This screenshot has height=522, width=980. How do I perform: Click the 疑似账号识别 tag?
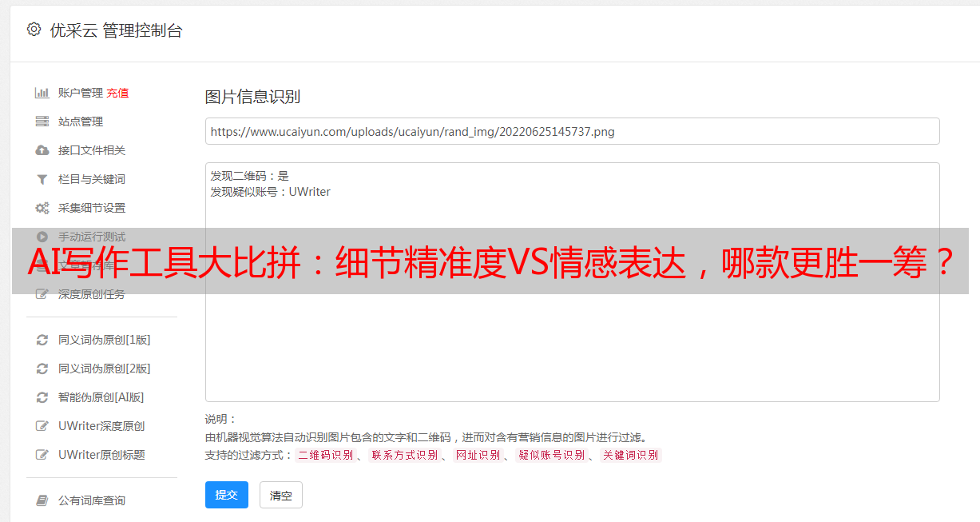tap(551, 456)
